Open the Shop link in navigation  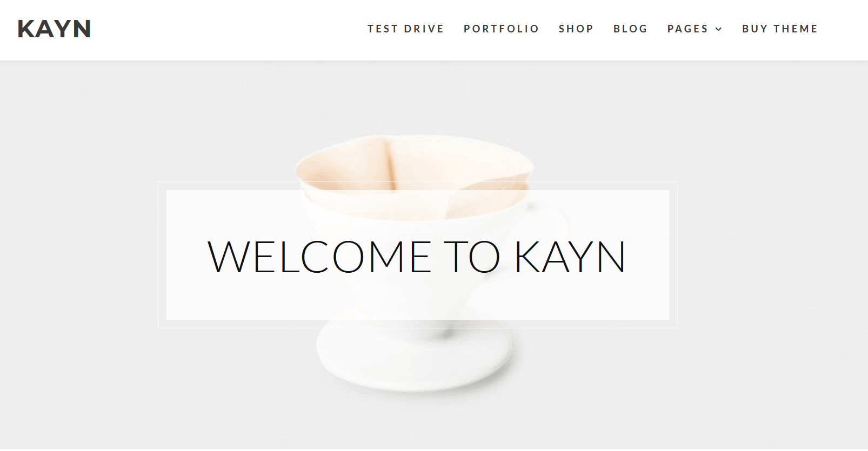pos(576,29)
